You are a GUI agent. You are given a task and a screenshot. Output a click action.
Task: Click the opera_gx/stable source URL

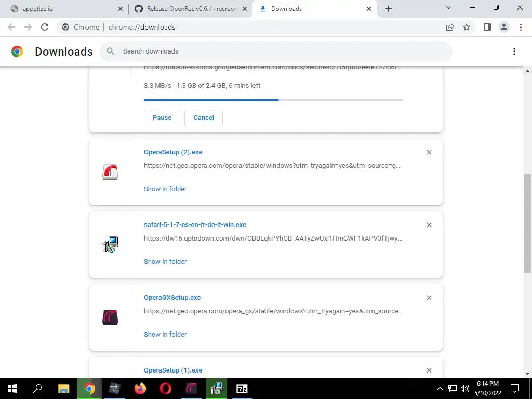pos(273,311)
